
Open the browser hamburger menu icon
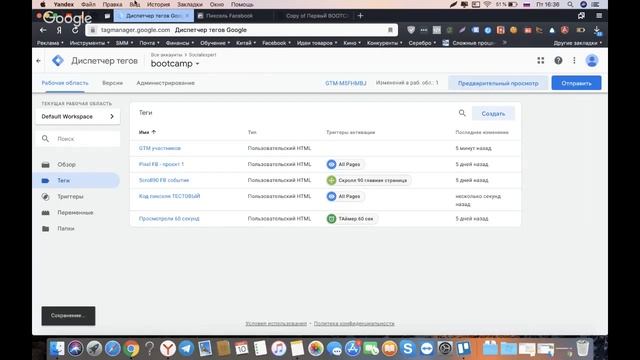599,16
